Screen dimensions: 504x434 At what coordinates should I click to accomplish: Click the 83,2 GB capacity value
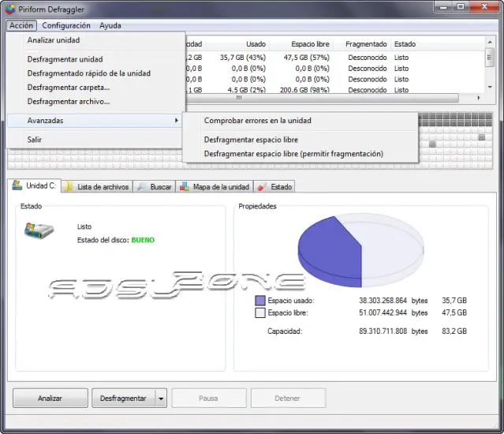[x=454, y=331]
